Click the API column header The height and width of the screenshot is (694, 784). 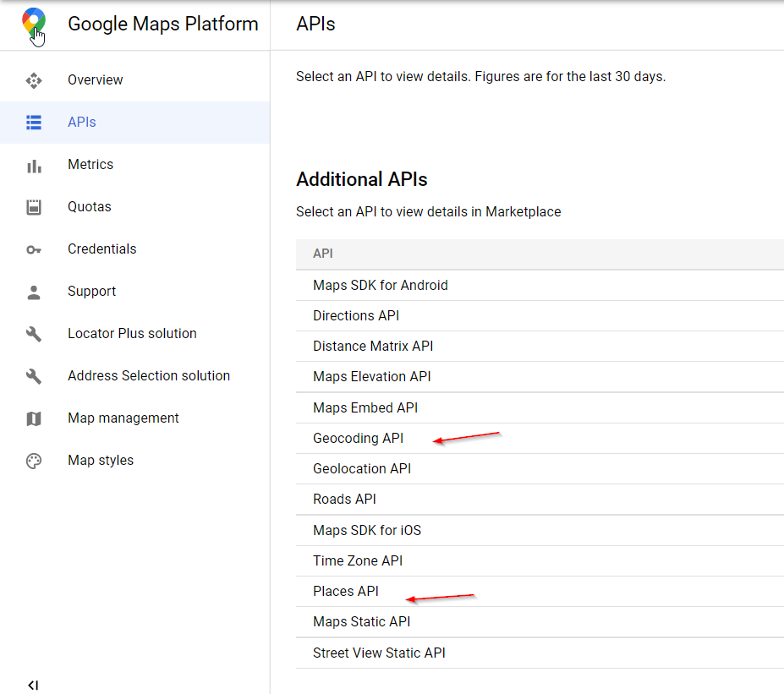(323, 254)
